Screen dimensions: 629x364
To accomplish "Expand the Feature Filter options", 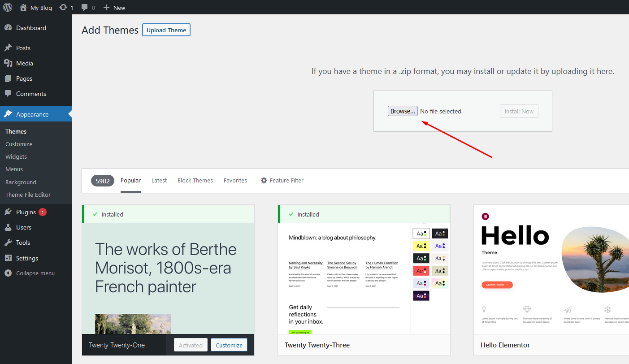I will coord(282,180).
